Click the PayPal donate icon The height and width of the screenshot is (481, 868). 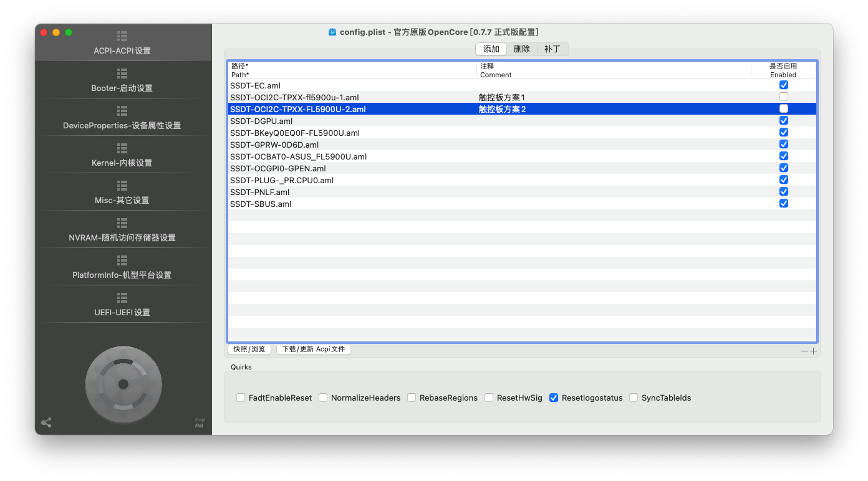coord(200,422)
